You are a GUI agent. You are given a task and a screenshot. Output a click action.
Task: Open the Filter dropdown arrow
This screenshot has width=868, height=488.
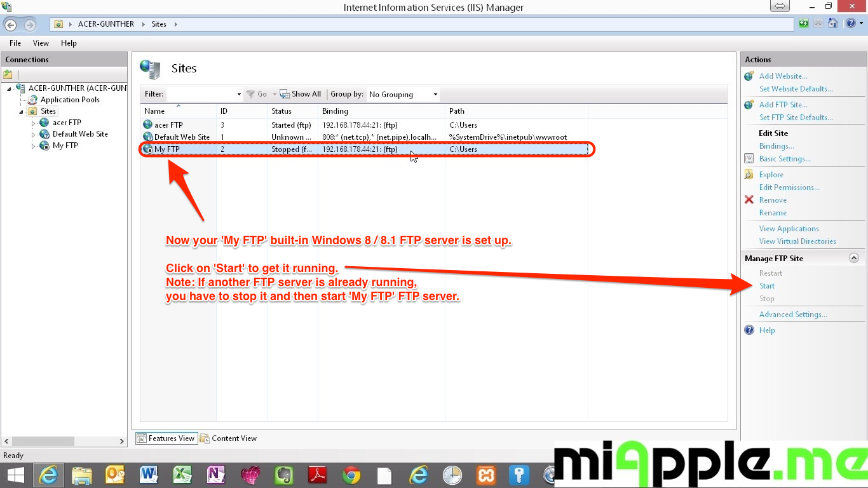pyautogui.click(x=239, y=95)
